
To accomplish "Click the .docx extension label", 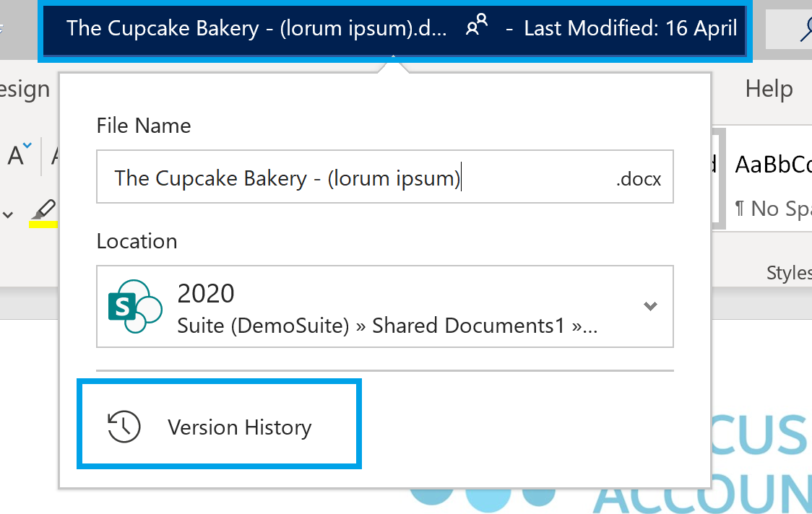I will (x=637, y=178).
